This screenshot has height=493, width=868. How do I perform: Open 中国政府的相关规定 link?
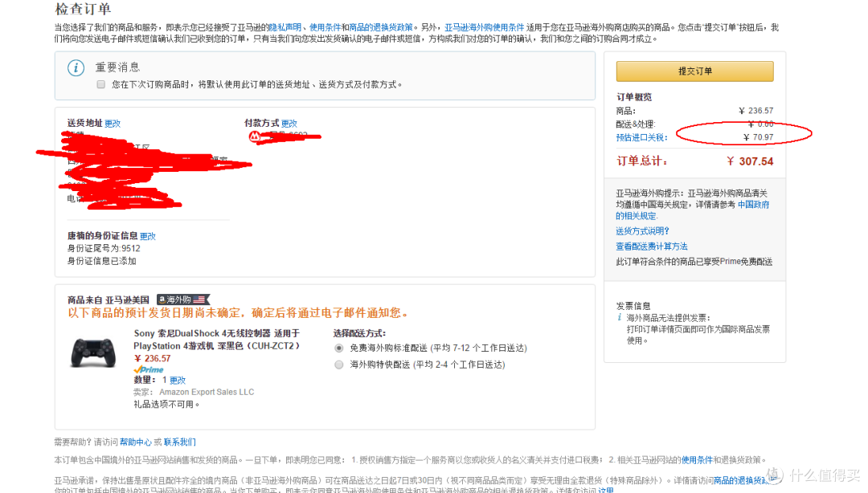[693, 210]
